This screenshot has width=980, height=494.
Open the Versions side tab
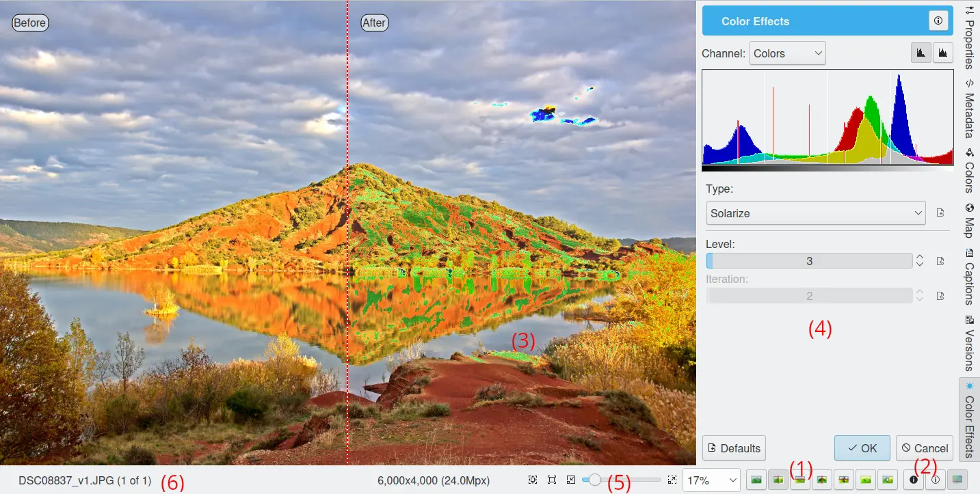970,343
